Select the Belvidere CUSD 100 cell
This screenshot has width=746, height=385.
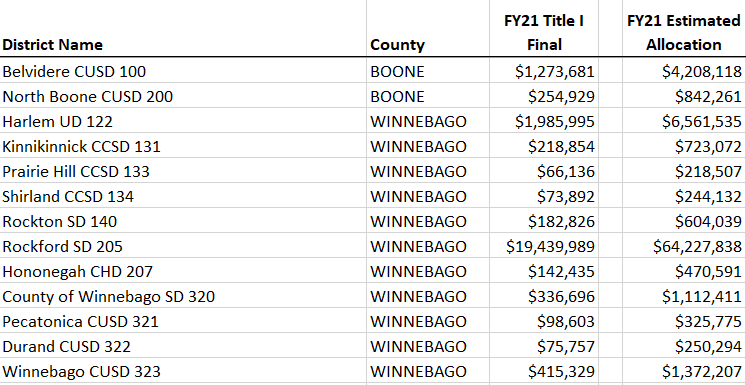coord(183,71)
